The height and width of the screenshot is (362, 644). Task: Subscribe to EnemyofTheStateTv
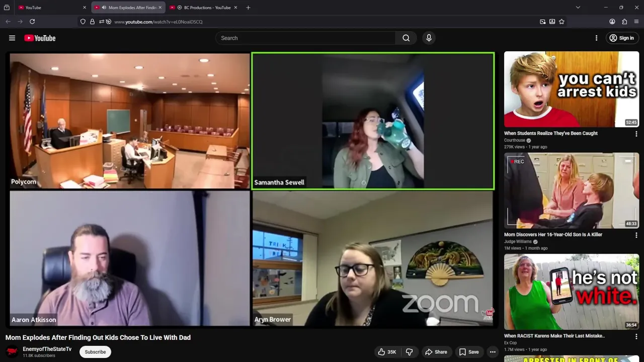tap(95, 352)
